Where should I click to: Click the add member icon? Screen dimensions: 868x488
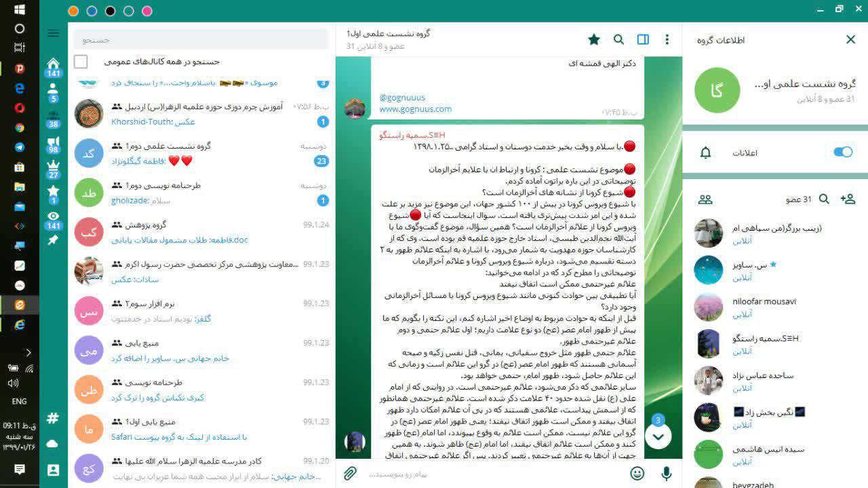(847, 199)
